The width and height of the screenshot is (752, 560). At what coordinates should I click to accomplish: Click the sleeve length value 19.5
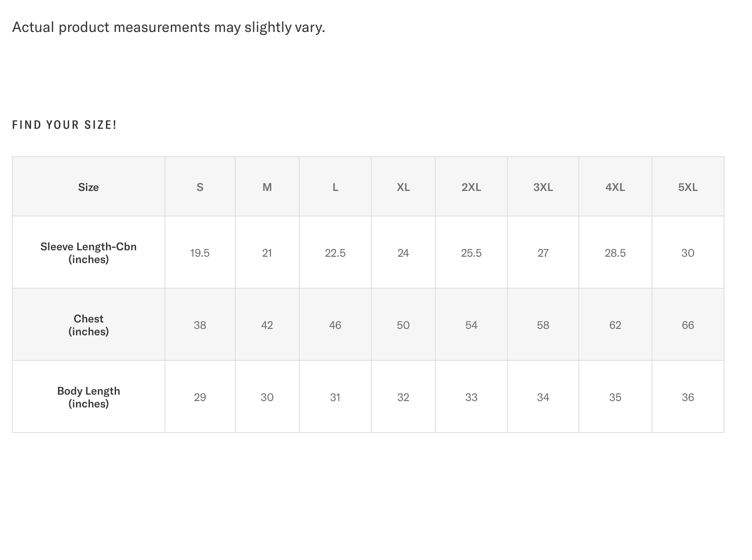200,253
